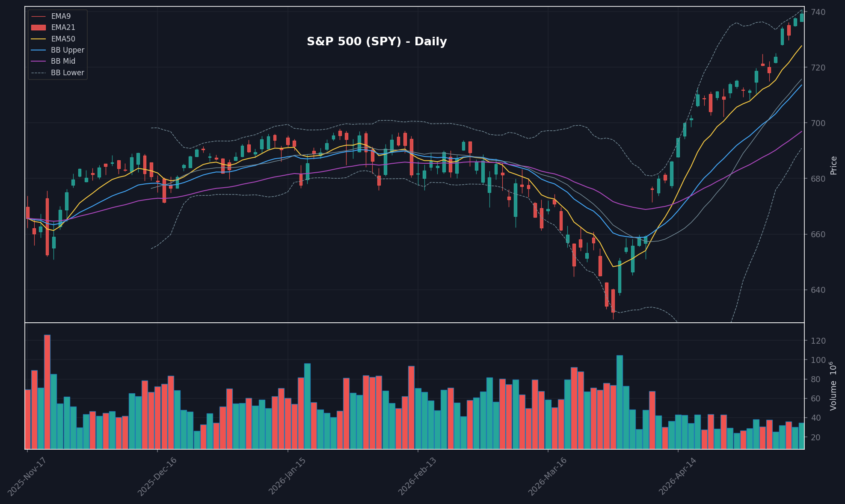Image resolution: width=845 pixels, height=504 pixels.
Task: Click the purple BB Mid legend line
Action: point(39,62)
